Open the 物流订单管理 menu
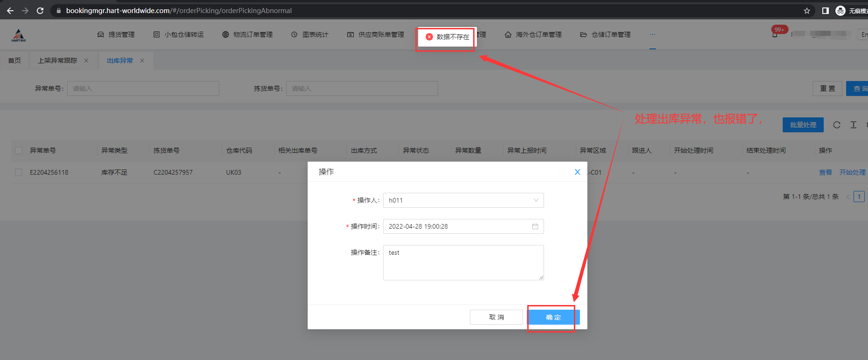 pos(248,34)
